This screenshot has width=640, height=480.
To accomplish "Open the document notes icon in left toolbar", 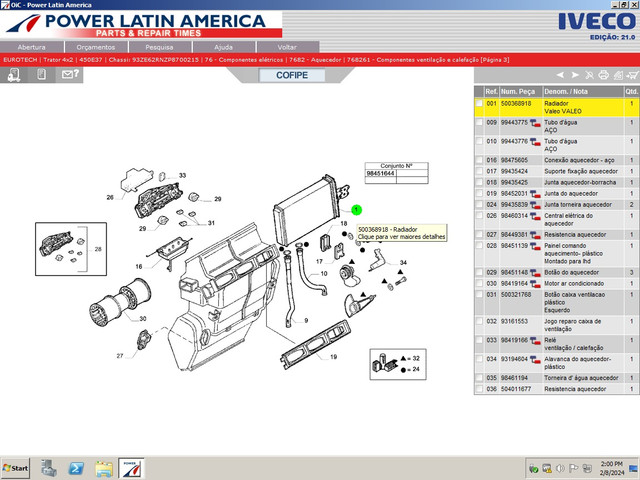I will pyautogui.click(x=41, y=75).
